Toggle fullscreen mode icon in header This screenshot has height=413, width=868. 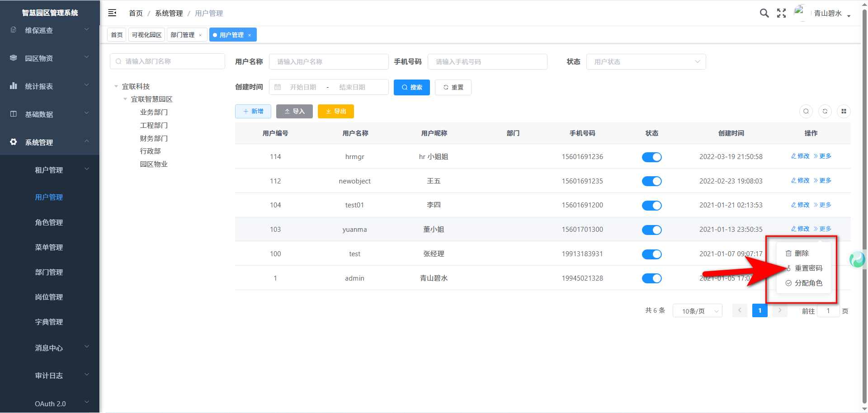pyautogui.click(x=781, y=13)
